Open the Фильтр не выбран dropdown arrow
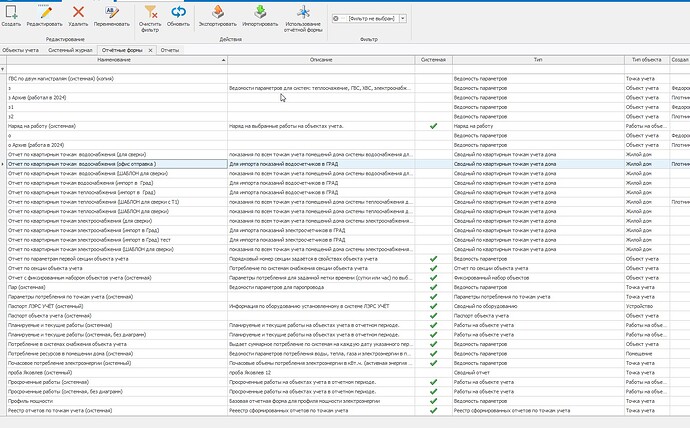 click(403, 18)
